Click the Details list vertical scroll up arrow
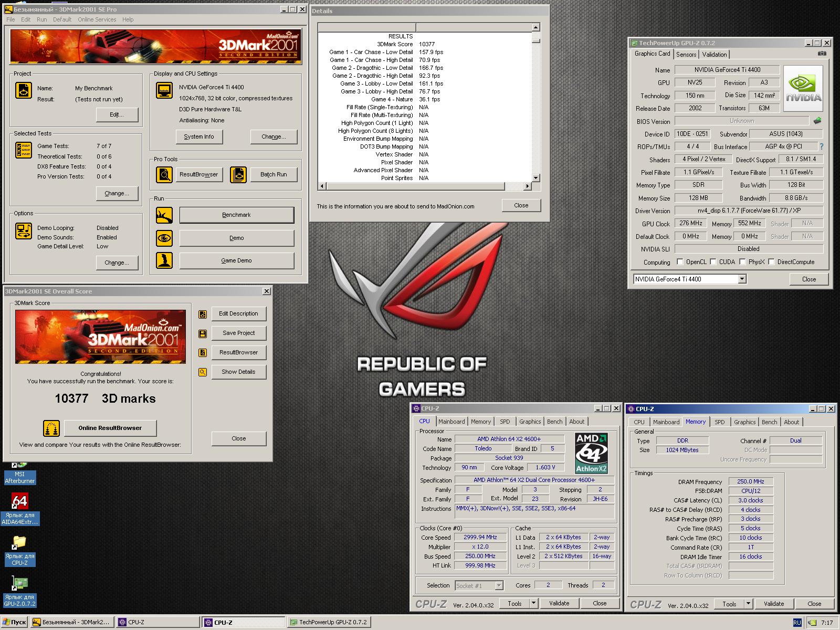 (536, 27)
